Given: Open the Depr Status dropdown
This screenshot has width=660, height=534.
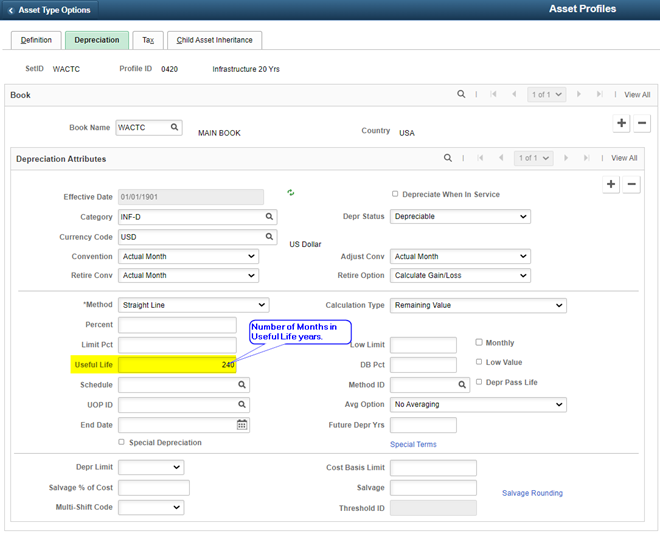Looking at the screenshot, I should (460, 216).
